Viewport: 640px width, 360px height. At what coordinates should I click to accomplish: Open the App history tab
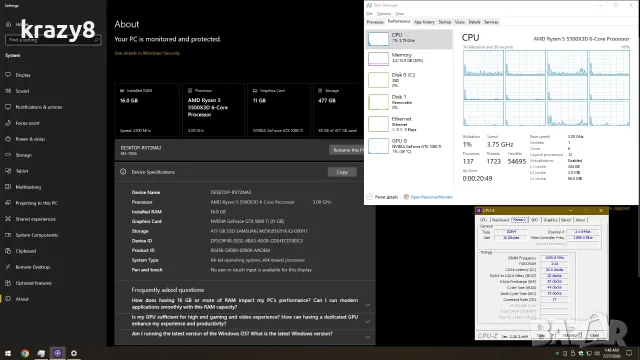coord(424,22)
